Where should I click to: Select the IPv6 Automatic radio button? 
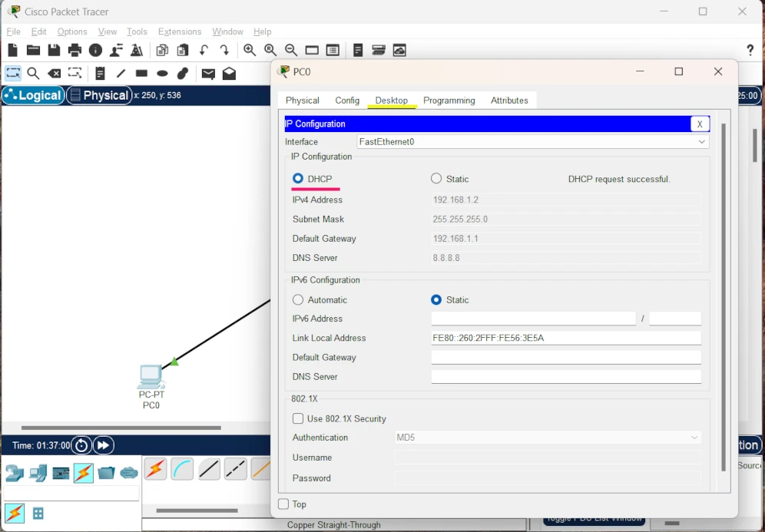[297, 300]
